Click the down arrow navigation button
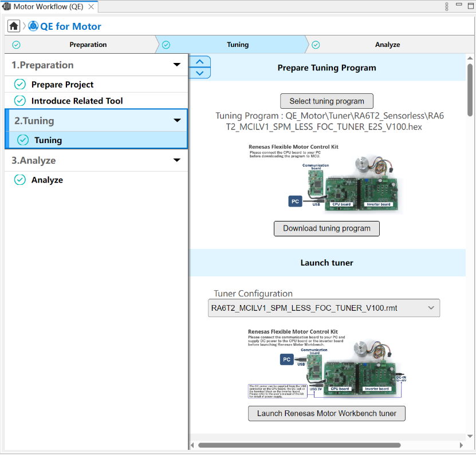Viewport: 476px width, 455px height. click(x=199, y=73)
